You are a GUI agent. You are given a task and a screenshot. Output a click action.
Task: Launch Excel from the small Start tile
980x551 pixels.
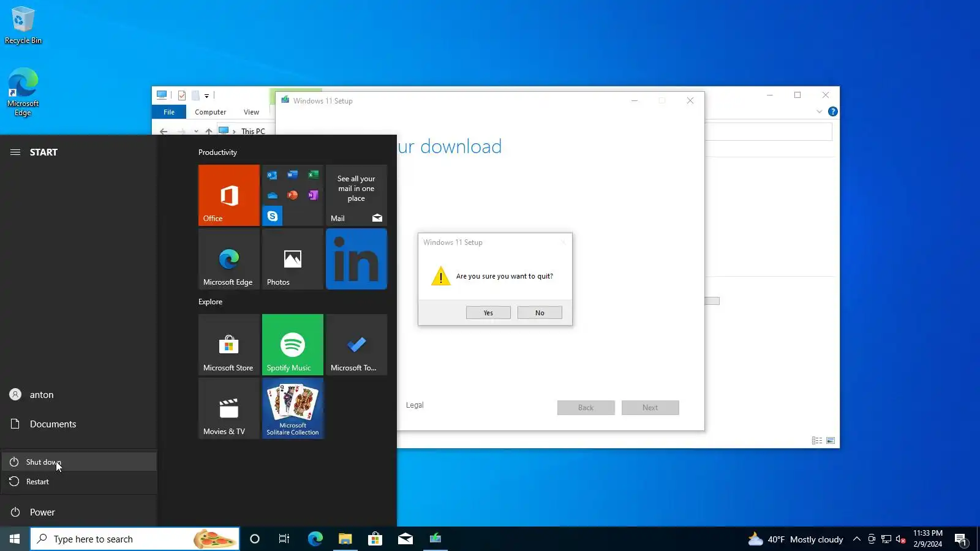click(313, 175)
